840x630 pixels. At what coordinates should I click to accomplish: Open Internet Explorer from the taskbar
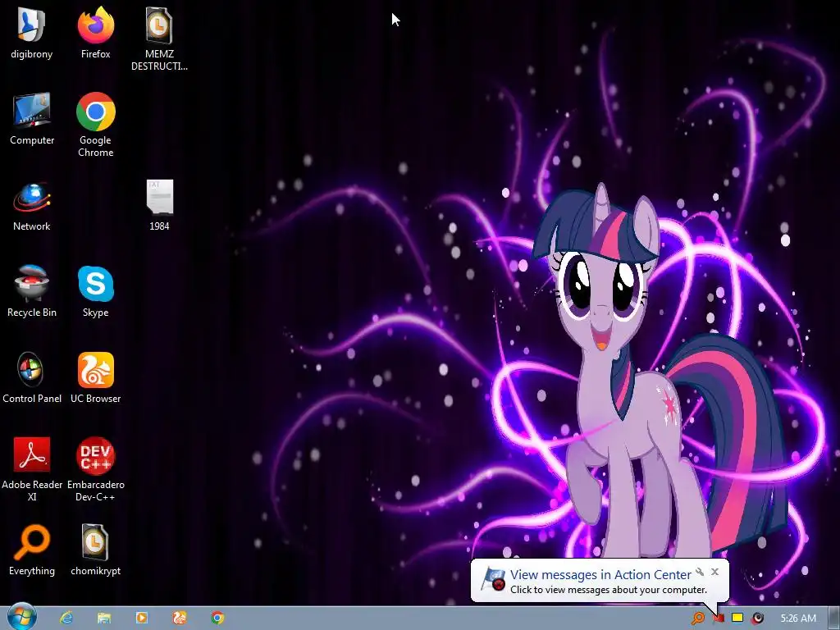click(66, 618)
